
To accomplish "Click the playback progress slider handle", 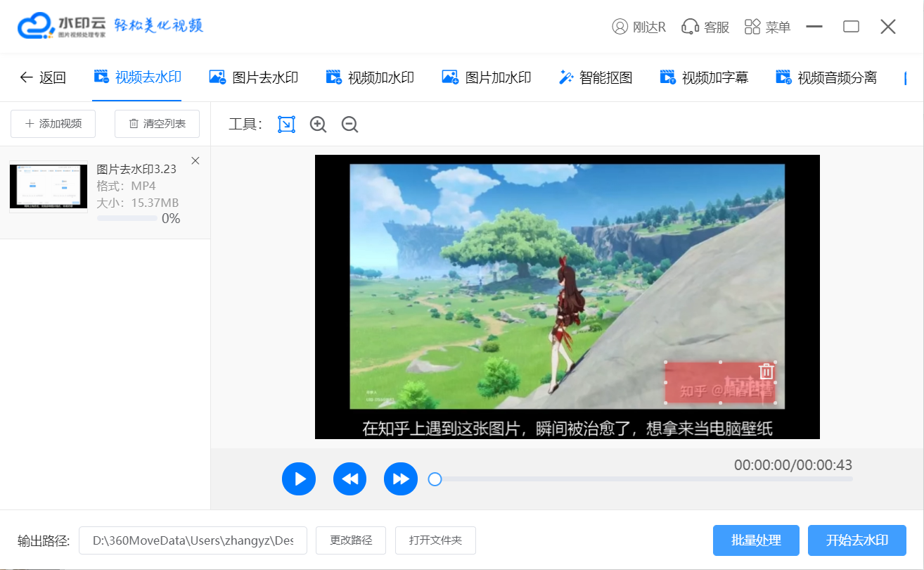I will (435, 479).
